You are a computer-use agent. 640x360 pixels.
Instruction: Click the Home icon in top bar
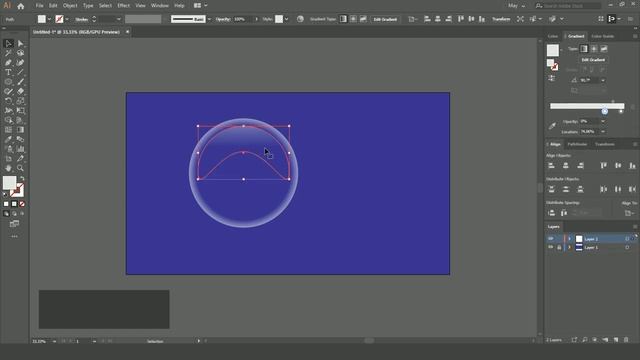pos(20,6)
